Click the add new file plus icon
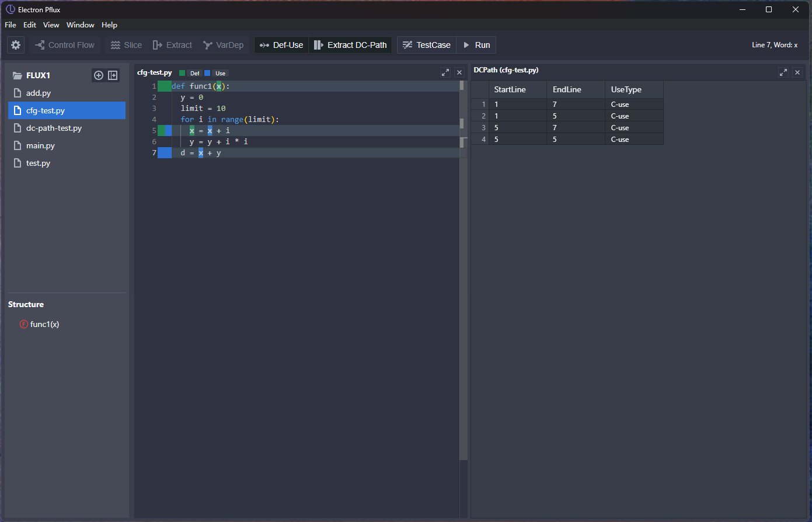The height and width of the screenshot is (522, 812). [99, 75]
